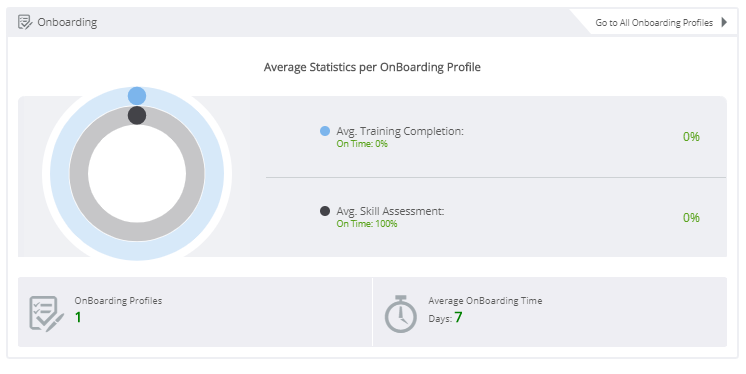
Task: Click On Time: 0% under Training Completion
Action: click(x=362, y=144)
